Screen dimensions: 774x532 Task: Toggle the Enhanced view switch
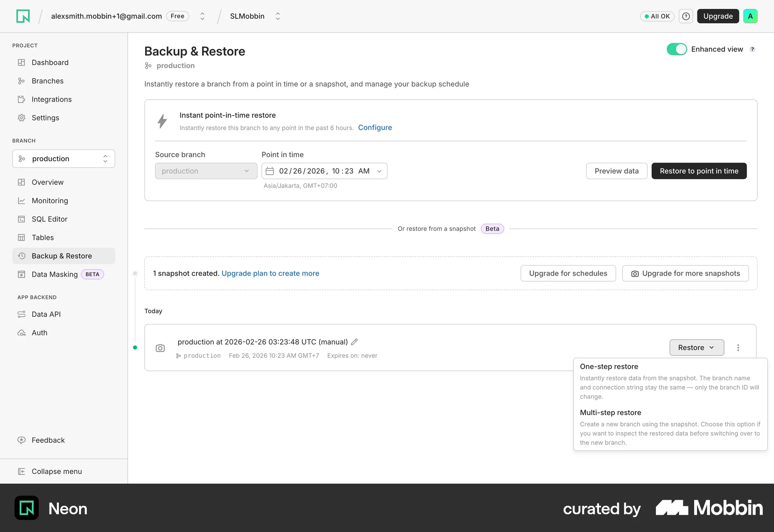[676, 49]
